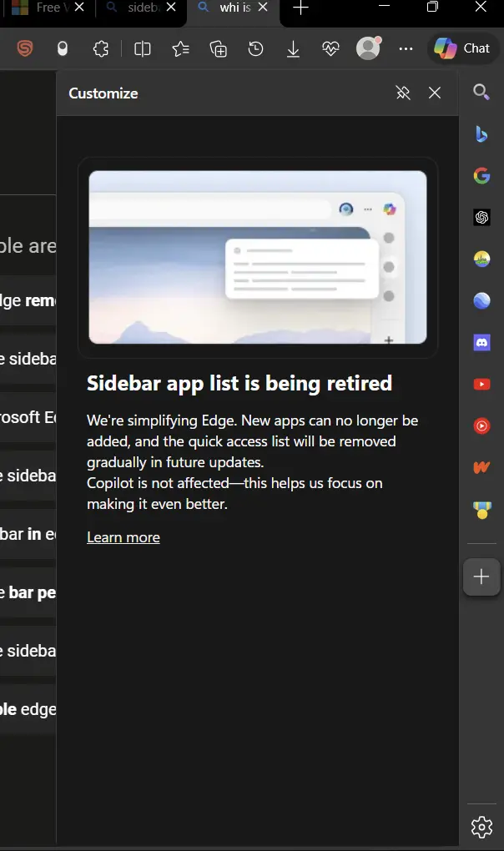Screen dimensions: 504x851
Task: Open orange W app in sidebar
Action: [x=481, y=467]
